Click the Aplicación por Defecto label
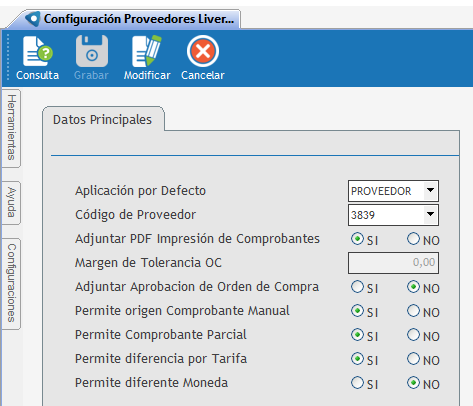 click(140, 191)
